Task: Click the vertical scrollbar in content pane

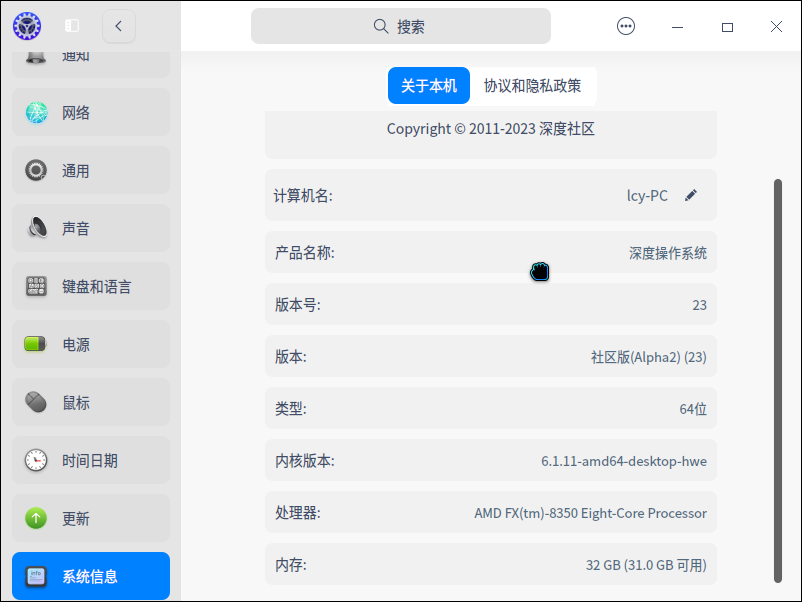Action: (778, 381)
